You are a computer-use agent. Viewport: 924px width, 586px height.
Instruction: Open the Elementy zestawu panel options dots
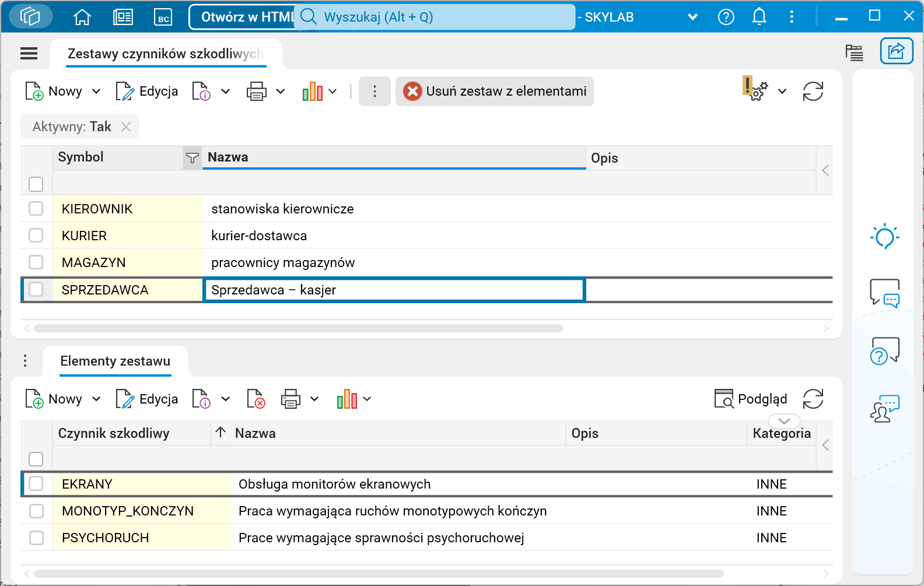point(25,361)
